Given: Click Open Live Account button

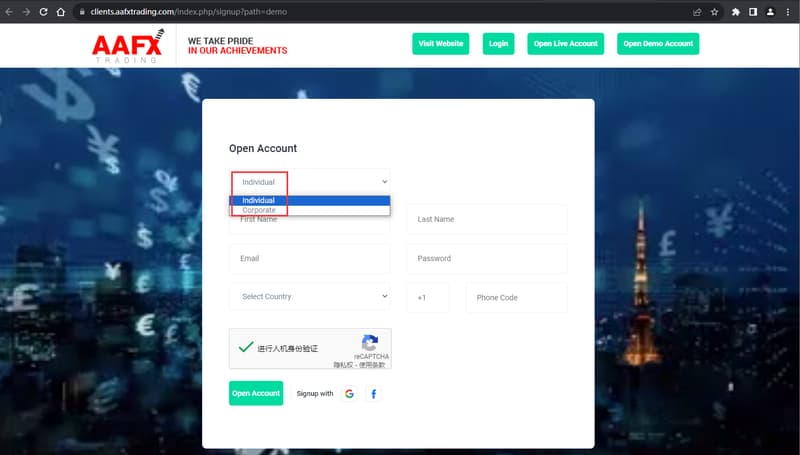Looking at the screenshot, I should click(565, 44).
